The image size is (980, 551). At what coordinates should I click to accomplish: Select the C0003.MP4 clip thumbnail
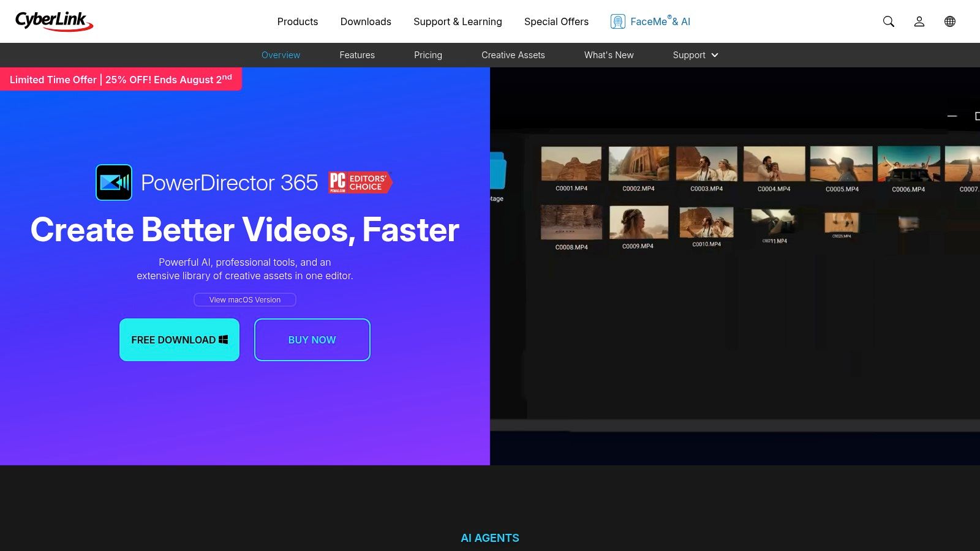[x=707, y=163]
